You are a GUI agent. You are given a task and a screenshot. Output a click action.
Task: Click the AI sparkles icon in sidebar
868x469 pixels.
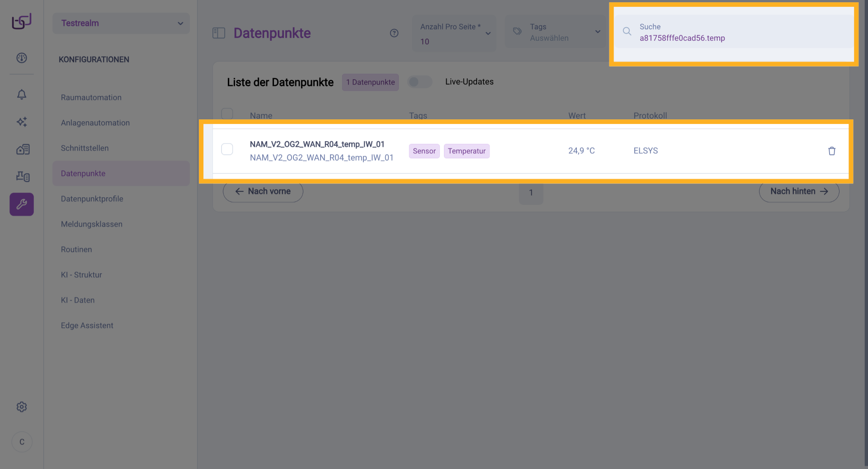pos(22,122)
